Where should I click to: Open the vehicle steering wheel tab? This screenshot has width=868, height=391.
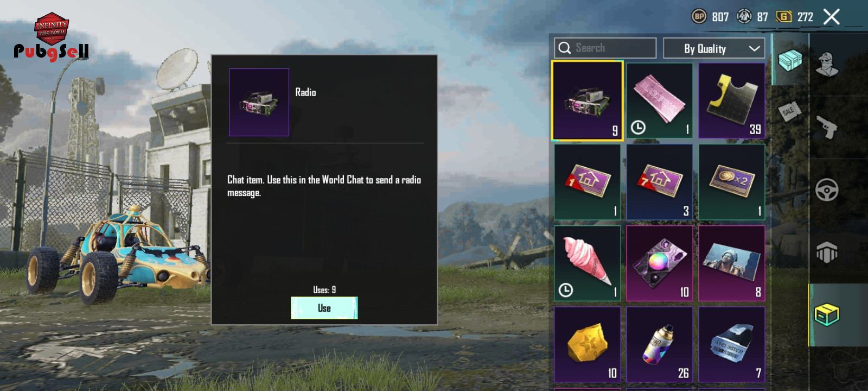[x=827, y=190]
